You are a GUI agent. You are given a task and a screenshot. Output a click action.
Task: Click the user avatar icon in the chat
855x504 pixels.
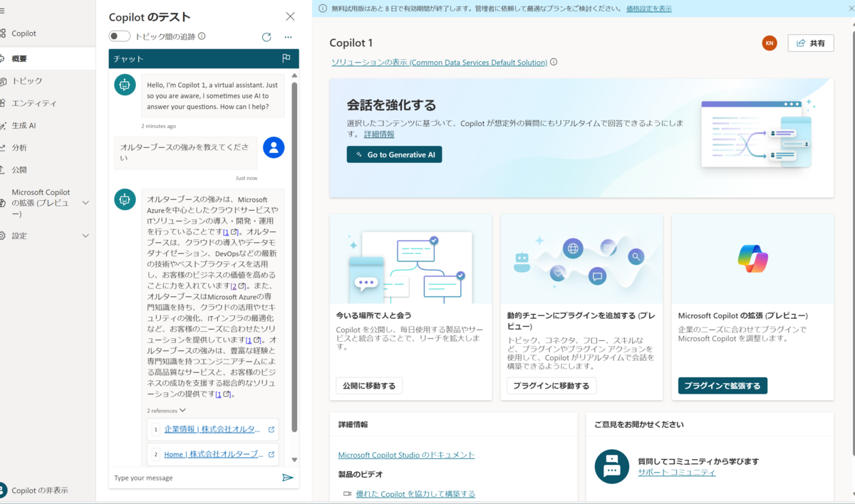pos(274,147)
